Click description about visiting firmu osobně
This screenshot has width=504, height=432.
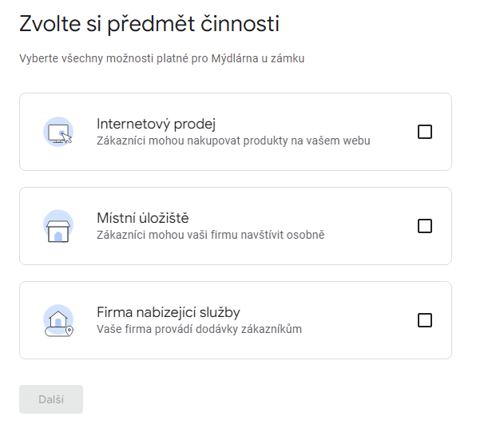(211, 235)
